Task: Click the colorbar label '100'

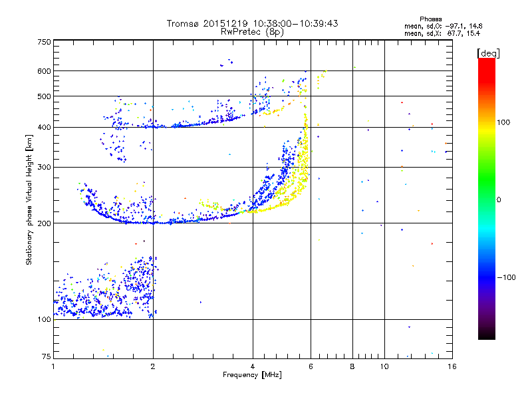Action: click(503, 122)
